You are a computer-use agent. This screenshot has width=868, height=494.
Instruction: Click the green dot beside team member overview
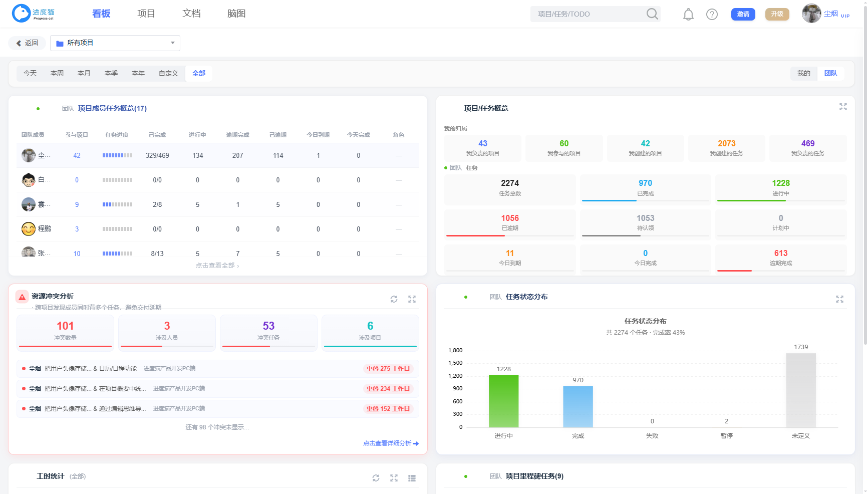(38, 109)
